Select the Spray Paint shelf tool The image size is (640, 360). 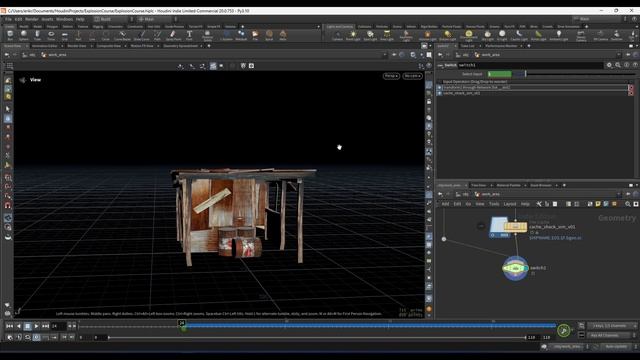click(173, 36)
